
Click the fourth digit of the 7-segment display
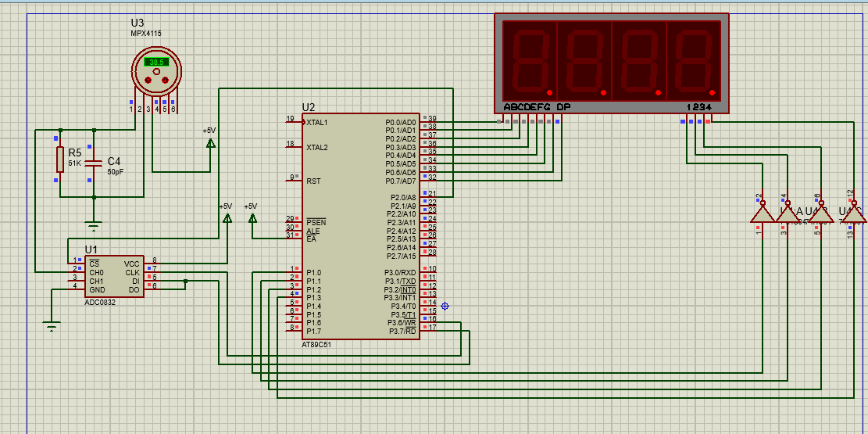coord(694,60)
